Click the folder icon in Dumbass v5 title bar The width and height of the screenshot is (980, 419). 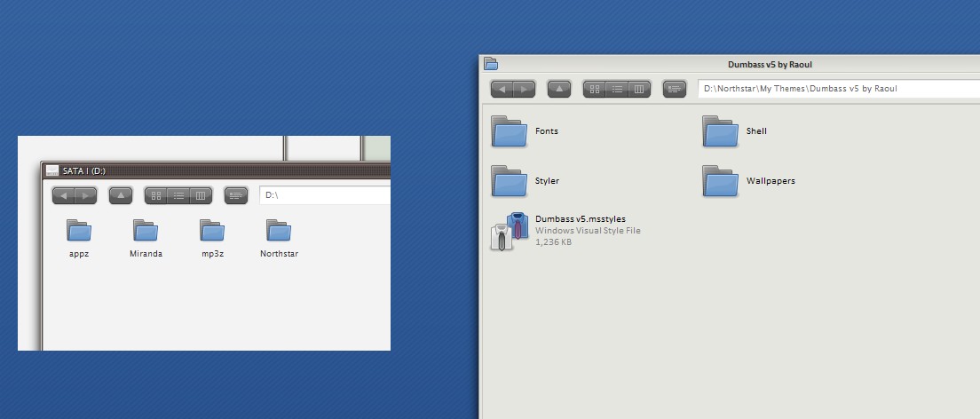coord(491,64)
